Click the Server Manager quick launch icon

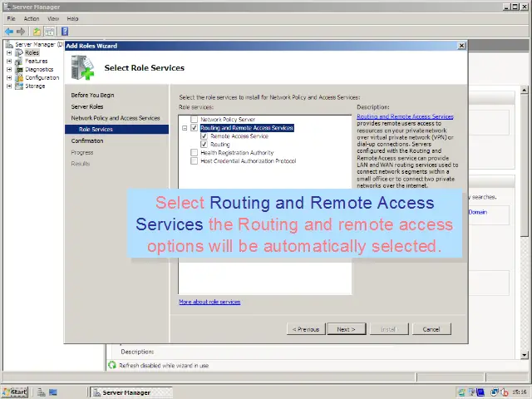tap(42, 392)
